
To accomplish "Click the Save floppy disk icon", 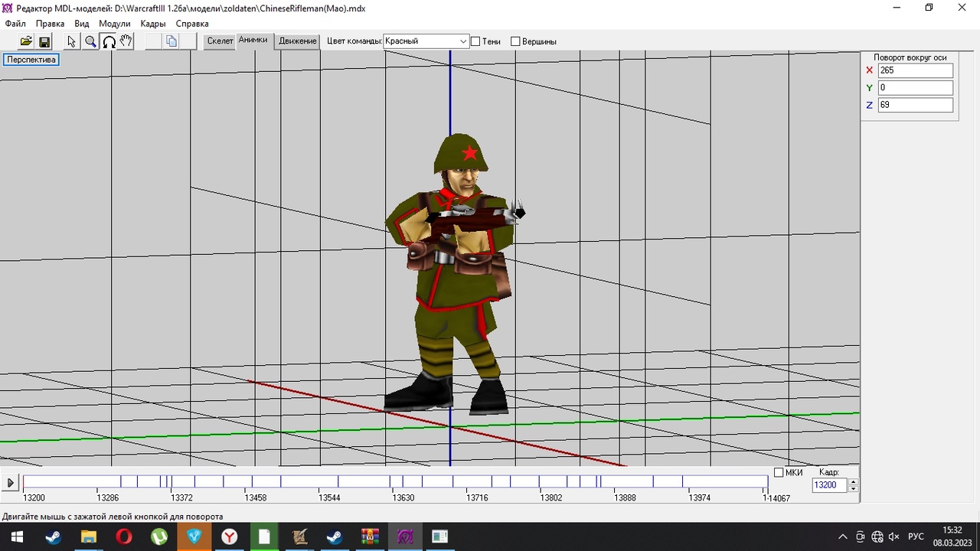I will (x=44, y=41).
